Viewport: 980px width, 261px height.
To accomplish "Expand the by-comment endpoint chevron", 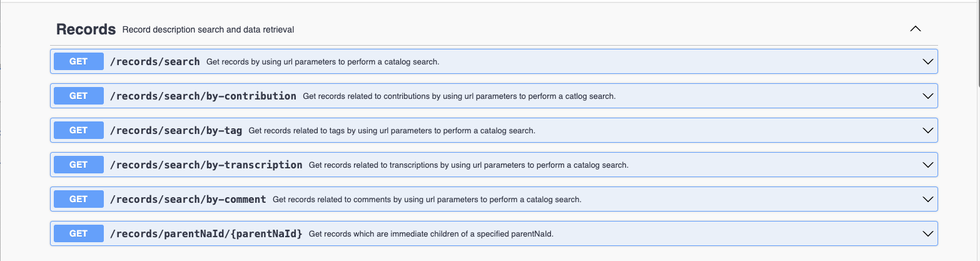I will coord(928,200).
